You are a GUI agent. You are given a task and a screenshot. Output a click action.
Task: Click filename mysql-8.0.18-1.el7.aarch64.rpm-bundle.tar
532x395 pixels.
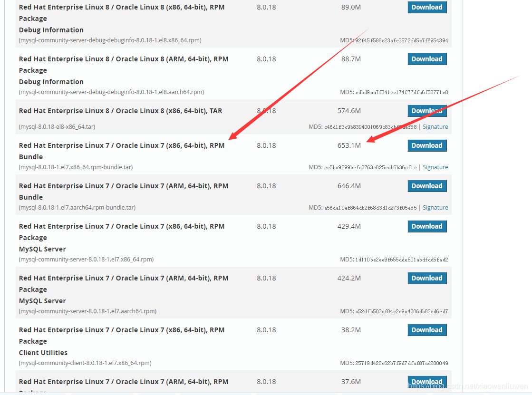77,208
